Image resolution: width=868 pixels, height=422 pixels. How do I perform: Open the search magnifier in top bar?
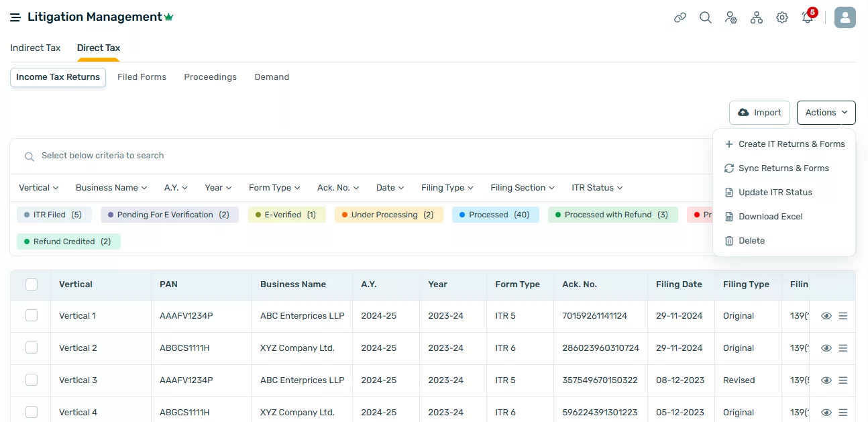[706, 17]
